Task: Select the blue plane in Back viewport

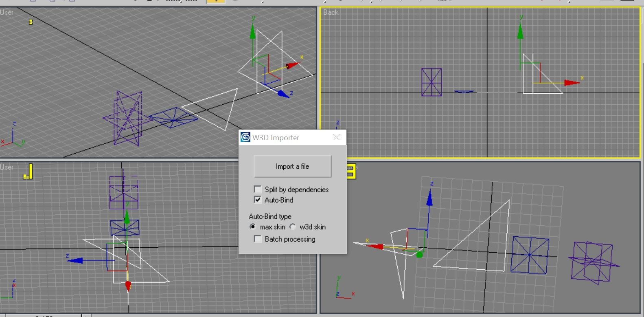Action: 464,92
